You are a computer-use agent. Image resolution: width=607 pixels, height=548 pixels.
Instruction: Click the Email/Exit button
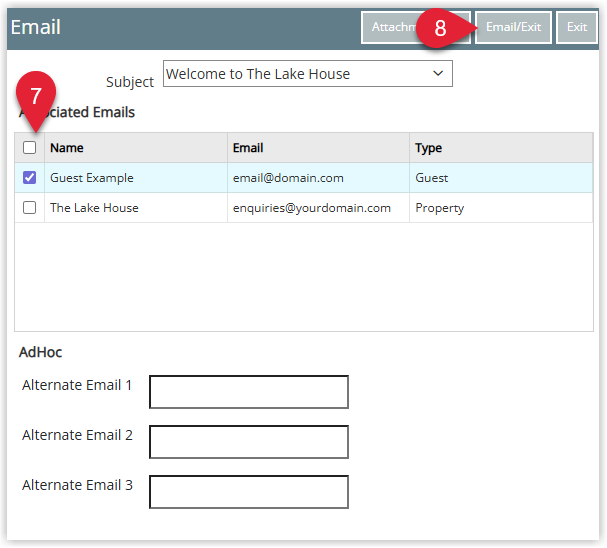[x=513, y=27]
